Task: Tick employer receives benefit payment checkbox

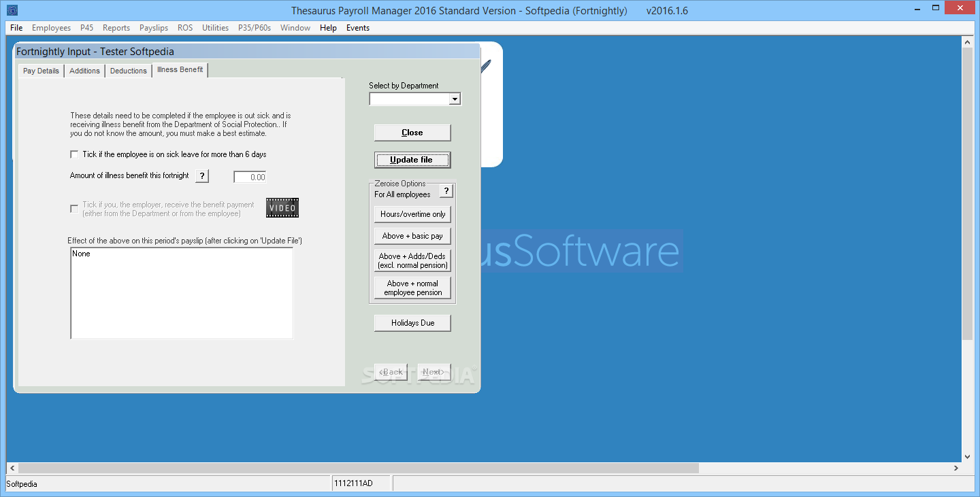Action: coord(74,209)
